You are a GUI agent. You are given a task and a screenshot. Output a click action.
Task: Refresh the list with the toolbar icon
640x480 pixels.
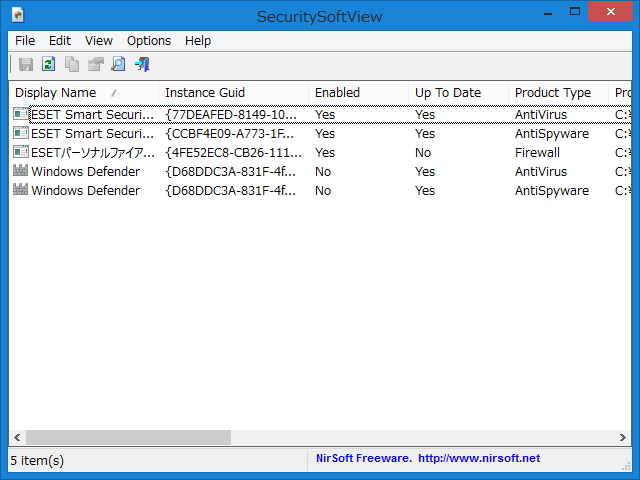click(x=49, y=64)
